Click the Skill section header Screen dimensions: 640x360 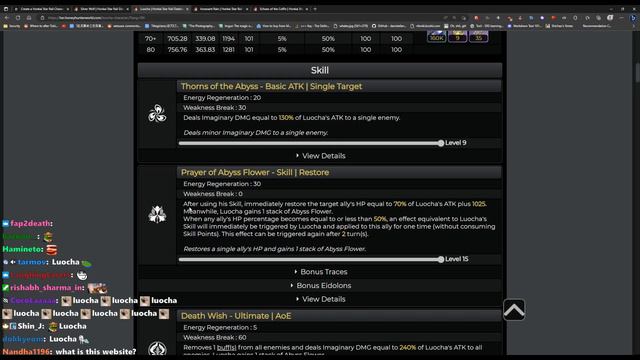tap(320, 70)
